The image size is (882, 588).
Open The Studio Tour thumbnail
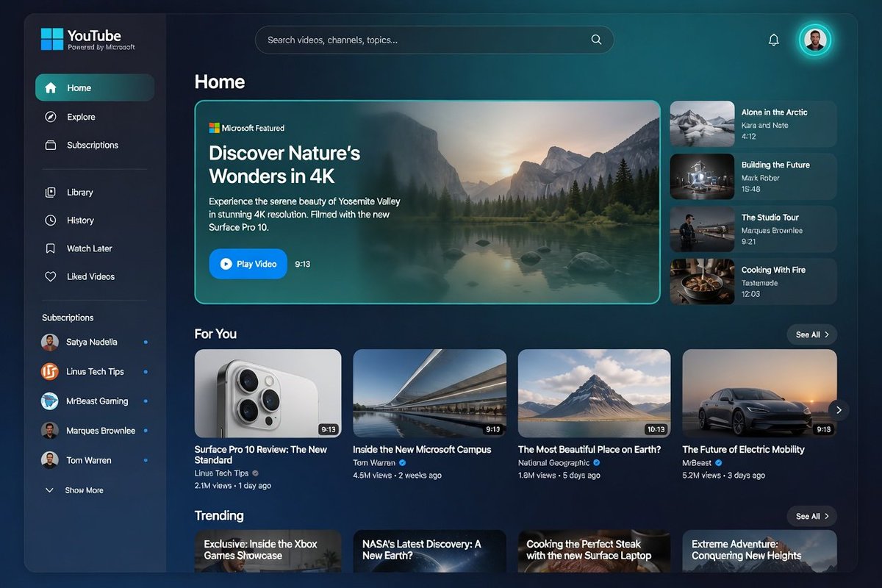[x=702, y=229]
